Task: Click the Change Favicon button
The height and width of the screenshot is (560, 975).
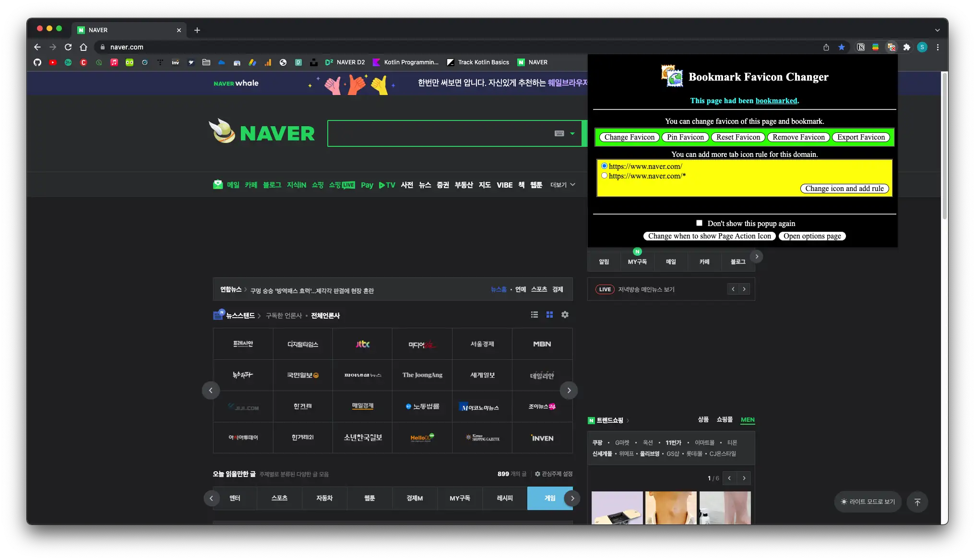Action: (x=629, y=137)
